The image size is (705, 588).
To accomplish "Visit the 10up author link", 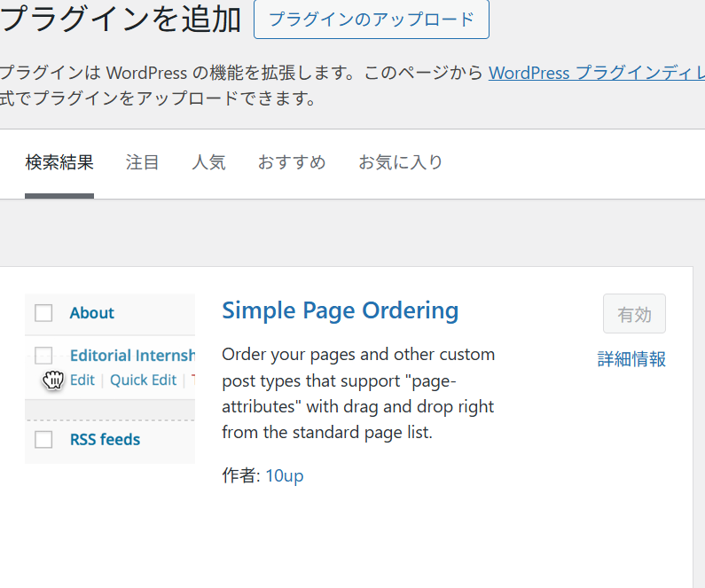I will pos(284,475).
